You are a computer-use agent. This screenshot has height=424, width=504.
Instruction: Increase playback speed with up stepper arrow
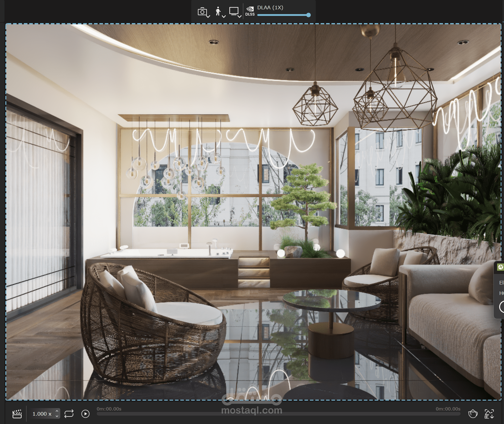tap(57, 411)
